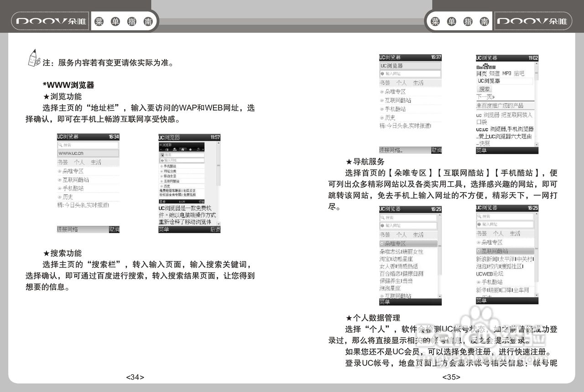The image size is (584, 392).
Task: Open Baidu 知道 tab in 11:02 screenshot
Action: 494,73
